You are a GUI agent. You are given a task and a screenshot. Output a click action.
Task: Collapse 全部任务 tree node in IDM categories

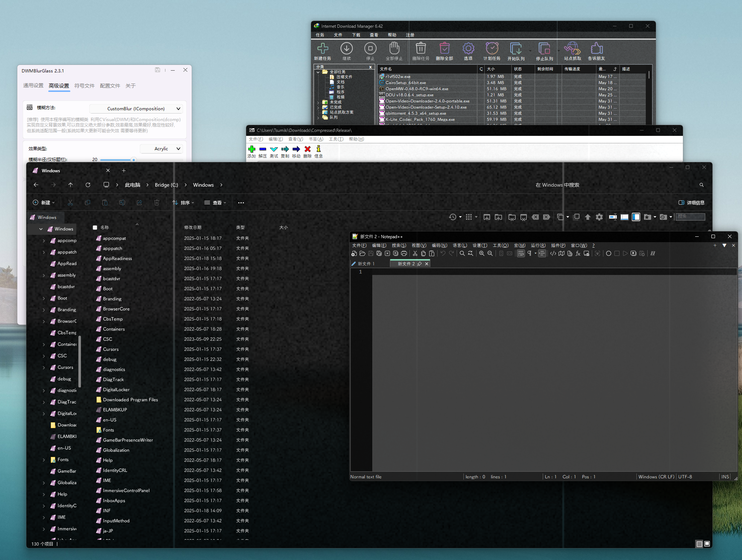[318, 72]
